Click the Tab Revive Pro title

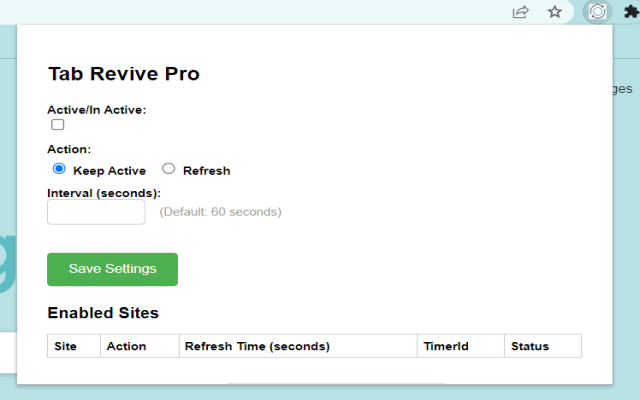(x=124, y=74)
